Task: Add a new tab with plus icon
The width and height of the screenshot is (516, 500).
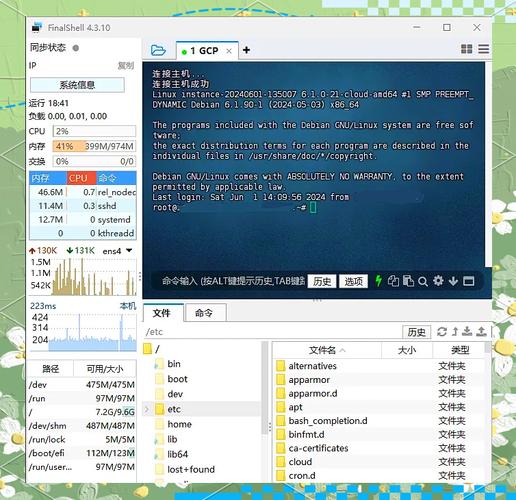Action: pyautogui.click(x=246, y=50)
